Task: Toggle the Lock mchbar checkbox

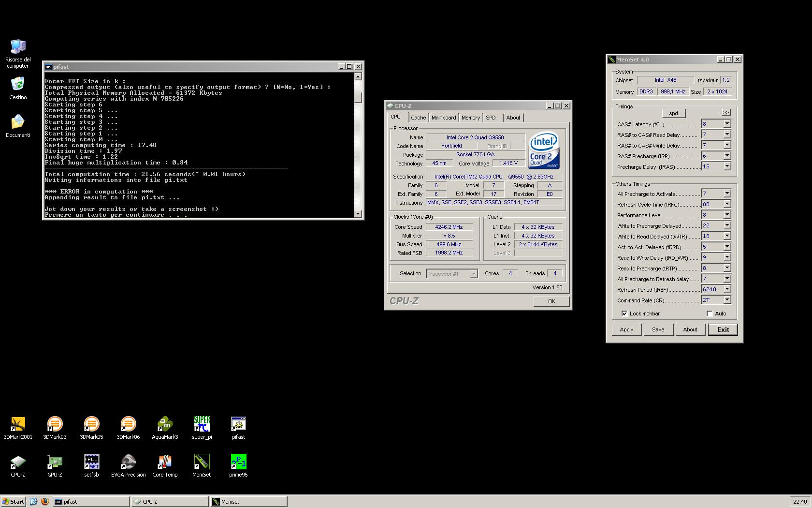Action: pyautogui.click(x=624, y=314)
